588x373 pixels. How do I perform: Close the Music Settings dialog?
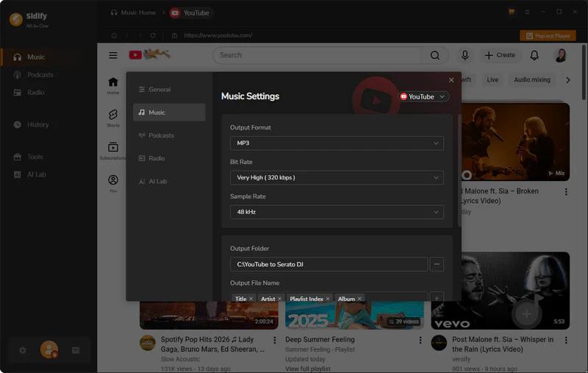(451, 80)
